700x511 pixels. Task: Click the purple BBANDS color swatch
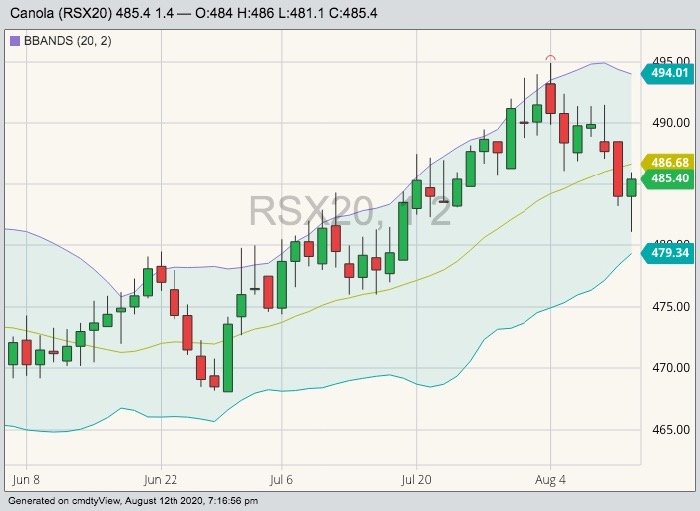coord(15,41)
